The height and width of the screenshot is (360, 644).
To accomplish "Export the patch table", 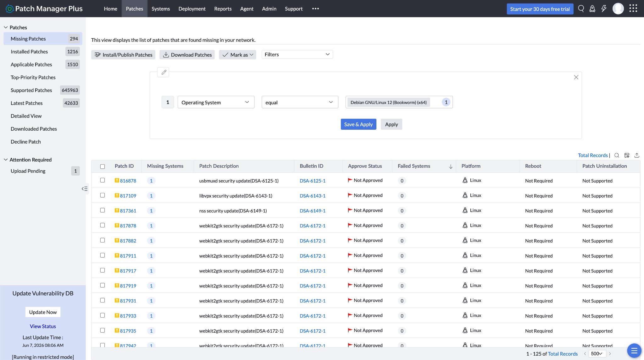I will (x=637, y=155).
